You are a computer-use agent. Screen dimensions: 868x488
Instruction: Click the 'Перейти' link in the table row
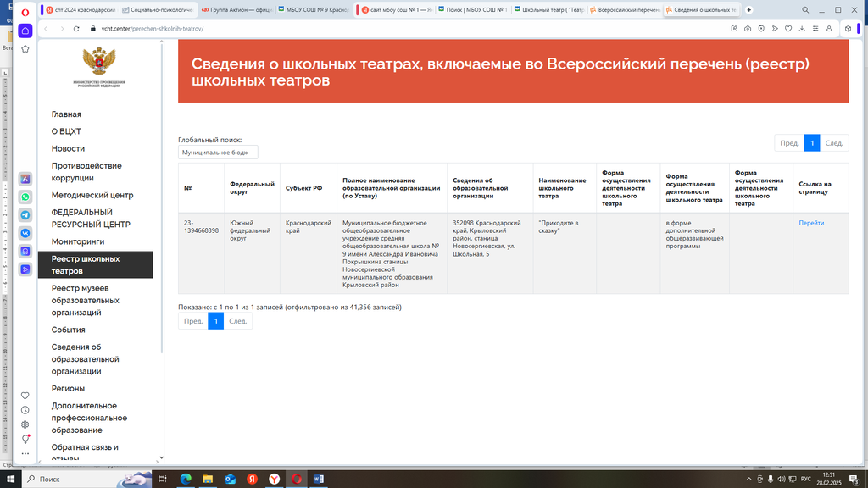811,223
